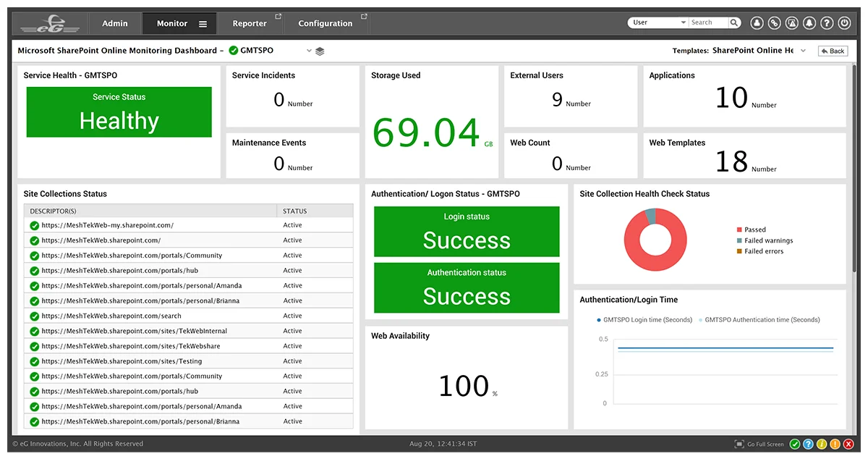Click the DESCRIPTOR(S) column header
This screenshot has width=868, height=459.
click(150, 211)
